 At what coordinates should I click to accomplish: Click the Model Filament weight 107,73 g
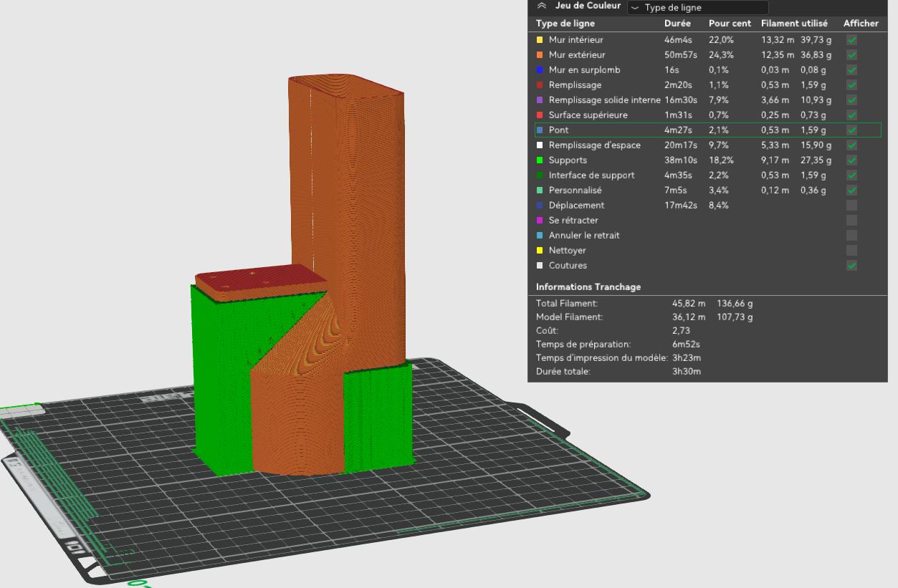735,317
